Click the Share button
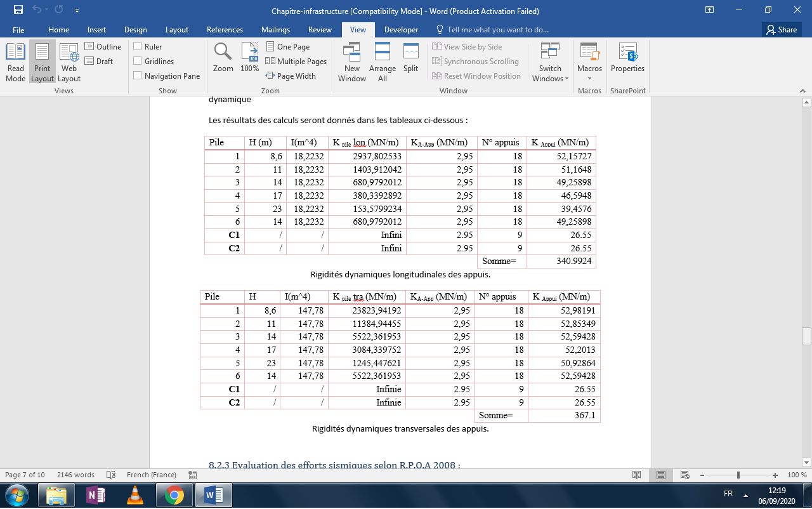The height and width of the screenshot is (509, 812). pos(781,30)
